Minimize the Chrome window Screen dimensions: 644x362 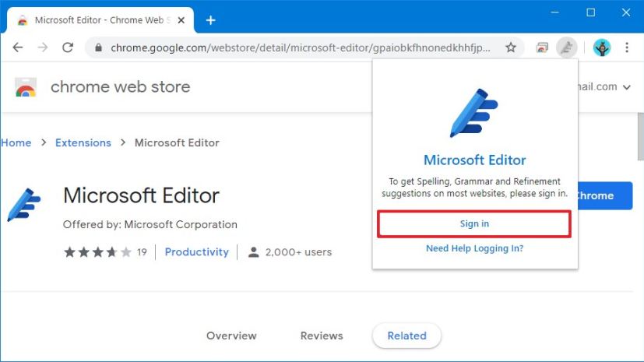point(555,12)
